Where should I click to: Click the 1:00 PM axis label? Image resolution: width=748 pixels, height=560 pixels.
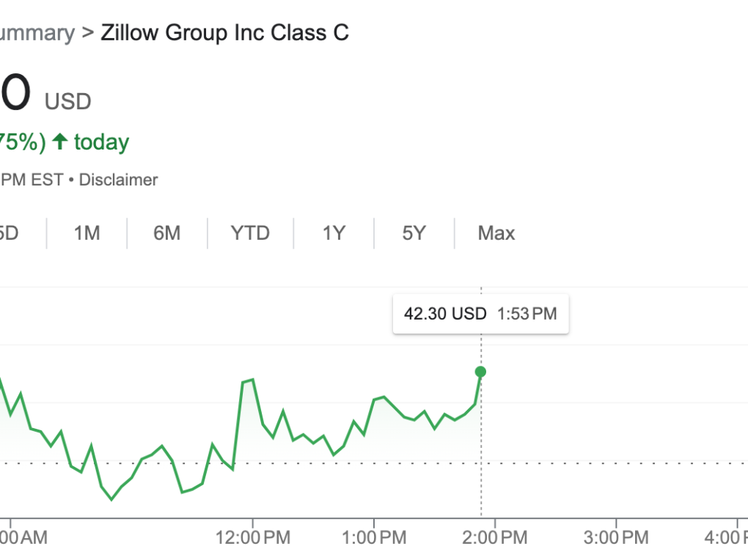374,538
